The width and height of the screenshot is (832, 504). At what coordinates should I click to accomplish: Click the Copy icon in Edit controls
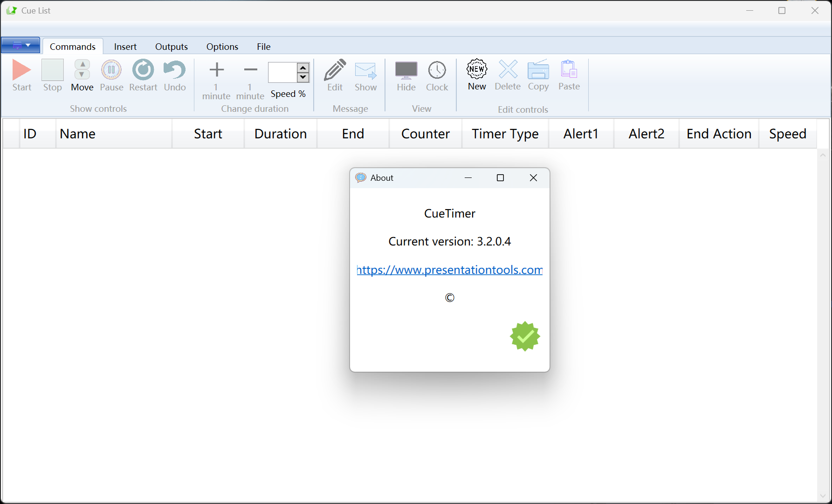point(538,70)
